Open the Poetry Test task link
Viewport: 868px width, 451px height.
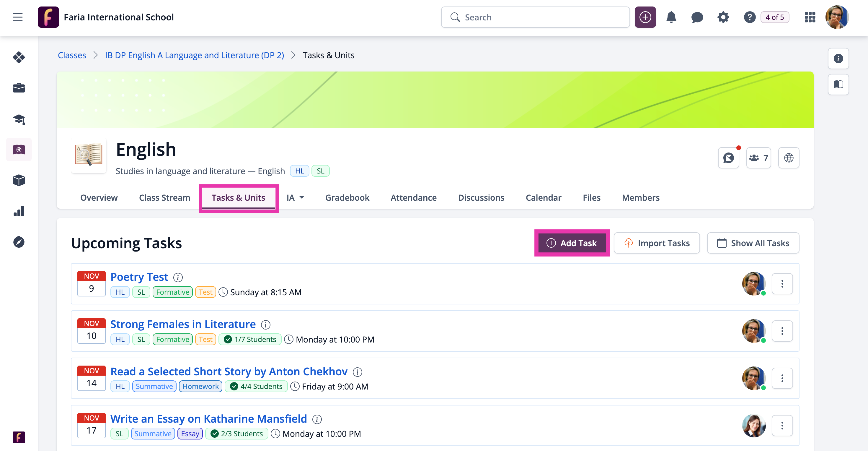pyautogui.click(x=139, y=277)
